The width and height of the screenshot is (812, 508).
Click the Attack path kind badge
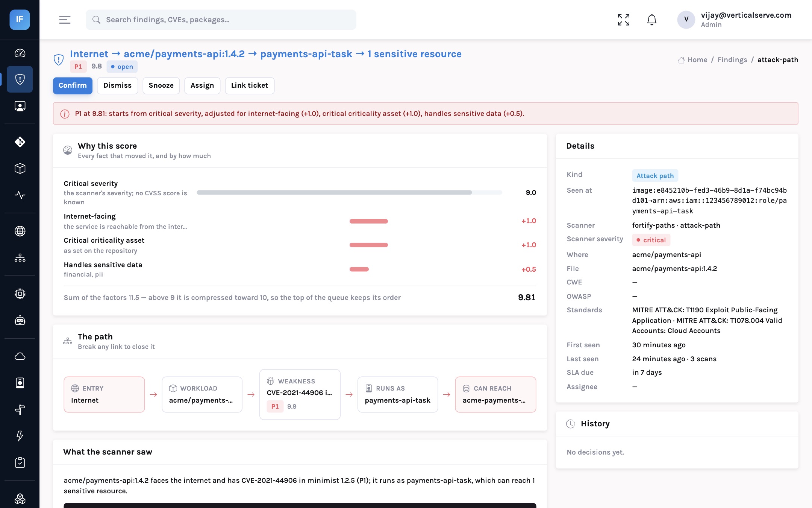[655, 176]
